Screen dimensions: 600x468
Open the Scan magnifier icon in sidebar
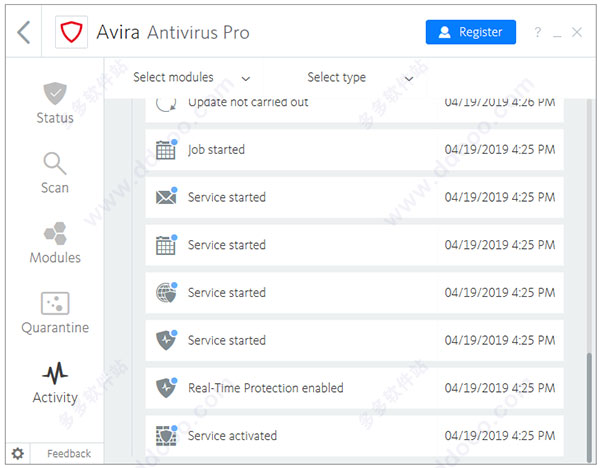click(55, 163)
